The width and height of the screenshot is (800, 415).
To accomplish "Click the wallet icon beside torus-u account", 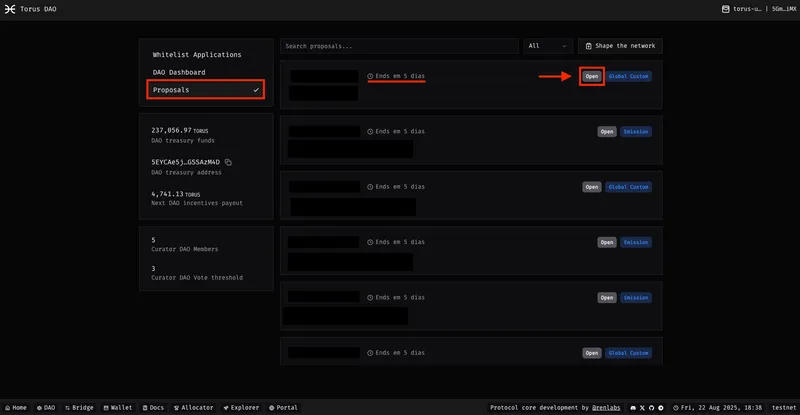I will click(725, 8).
